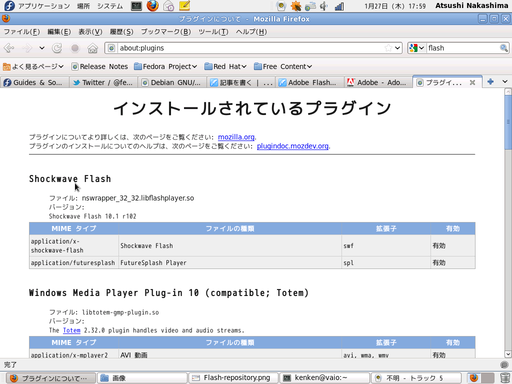Reload the page with the refresh icon
This screenshot has height=384, width=512.
[x=57, y=48]
